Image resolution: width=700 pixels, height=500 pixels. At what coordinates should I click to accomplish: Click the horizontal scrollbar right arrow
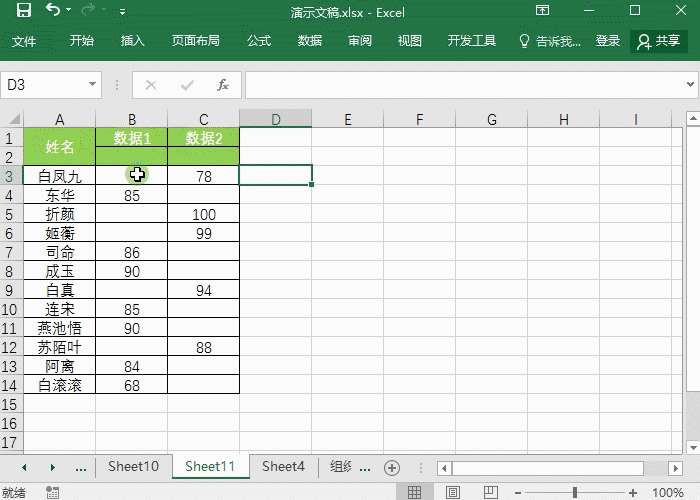click(675, 468)
